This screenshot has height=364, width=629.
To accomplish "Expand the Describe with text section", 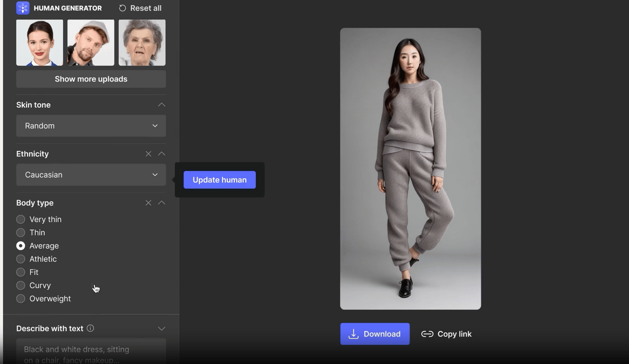I will (x=161, y=328).
